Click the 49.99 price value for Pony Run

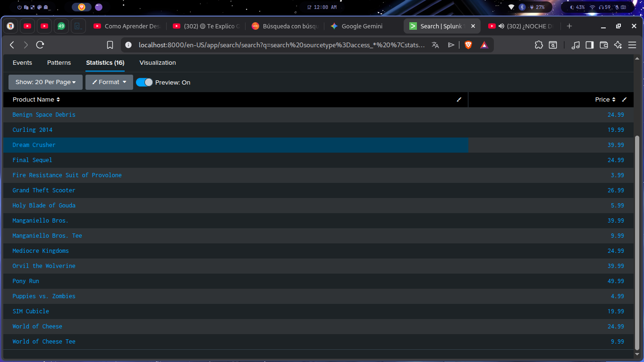click(616, 281)
